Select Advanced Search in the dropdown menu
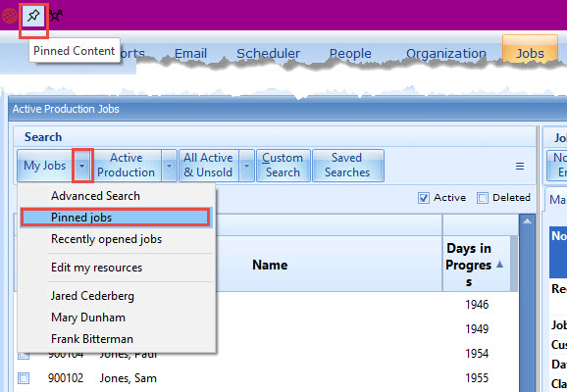This screenshot has height=392, width=567. 95,196
